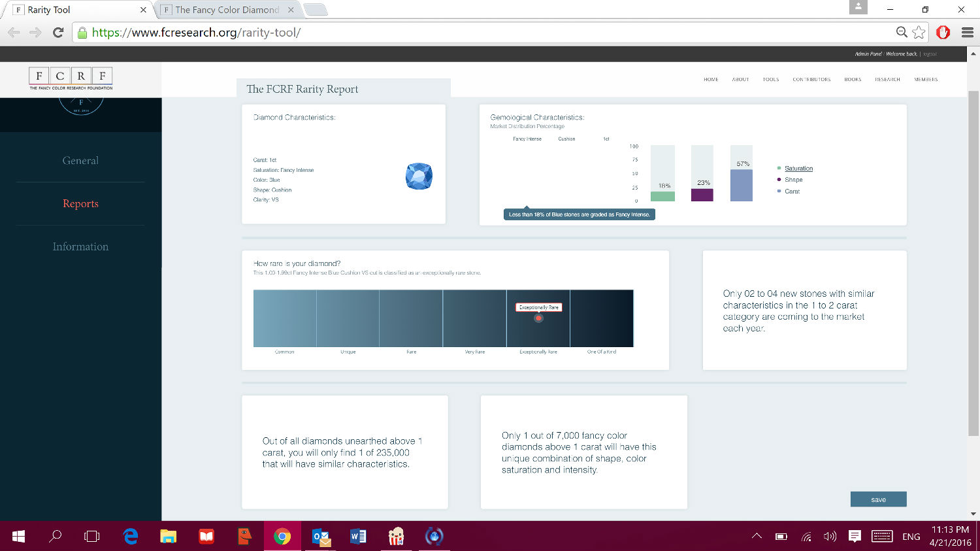The width and height of the screenshot is (980, 551).
Task: Open the Chrome hamburger menu
Action: tap(968, 32)
